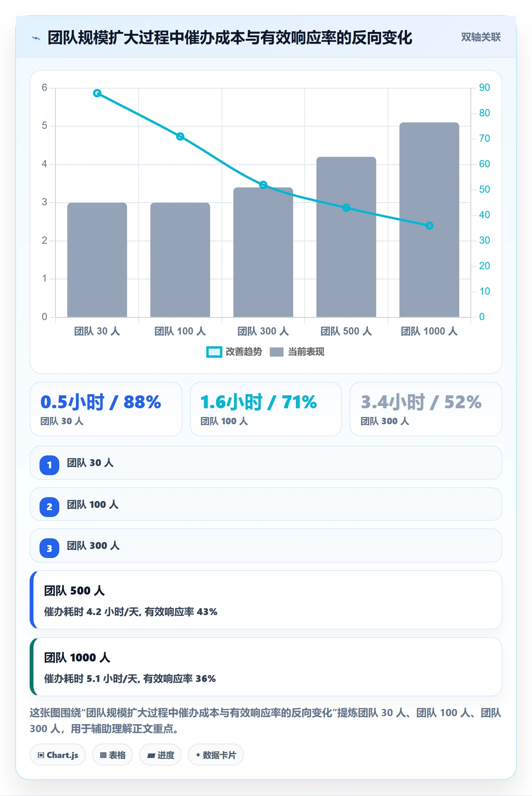
Task: Select the line point above 团队 100 人
Action: point(180,136)
